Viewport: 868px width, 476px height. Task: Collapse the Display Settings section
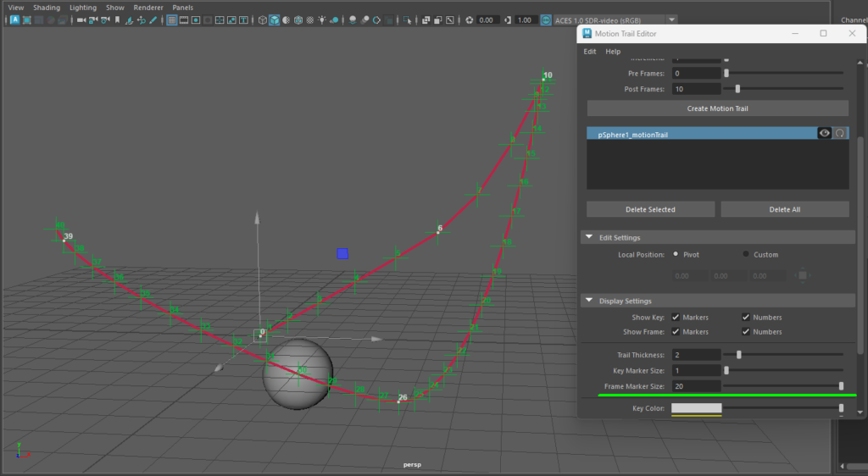click(x=588, y=301)
